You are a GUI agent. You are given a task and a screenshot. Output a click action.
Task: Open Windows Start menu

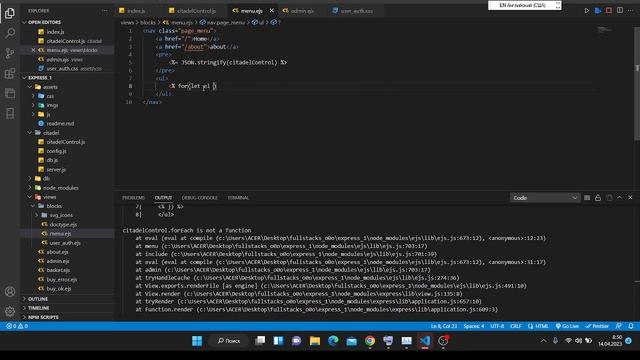[x=197, y=341]
